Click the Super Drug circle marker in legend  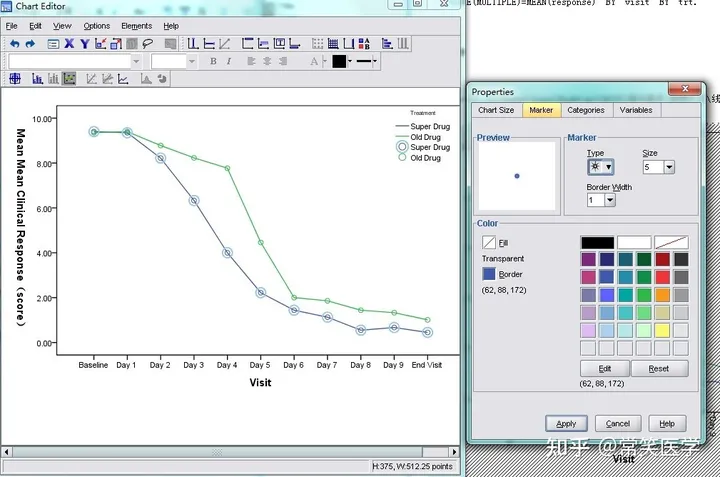tap(402, 147)
